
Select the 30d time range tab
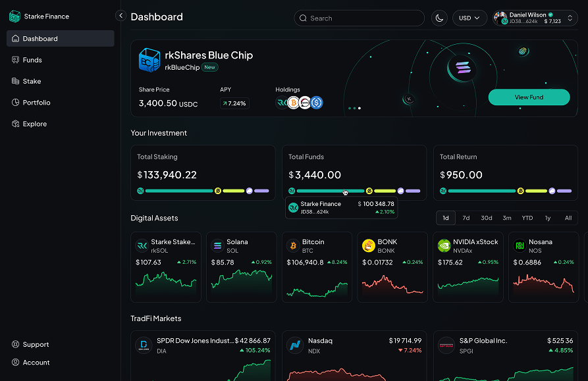(487, 218)
